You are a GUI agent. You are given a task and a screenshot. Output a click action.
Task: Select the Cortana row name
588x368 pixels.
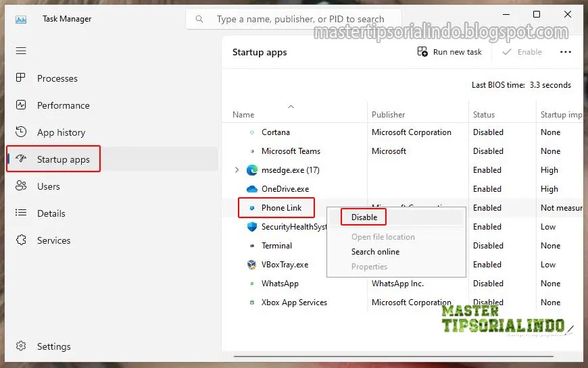(276, 132)
